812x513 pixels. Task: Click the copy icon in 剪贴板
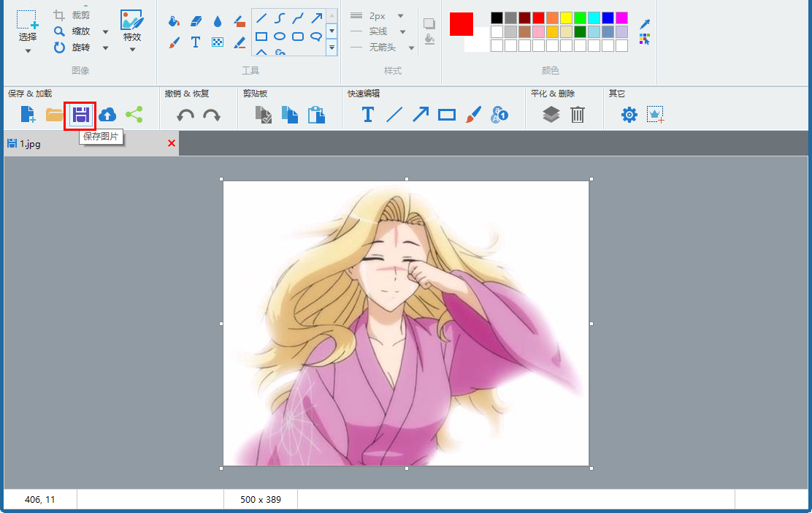[290, 115]
